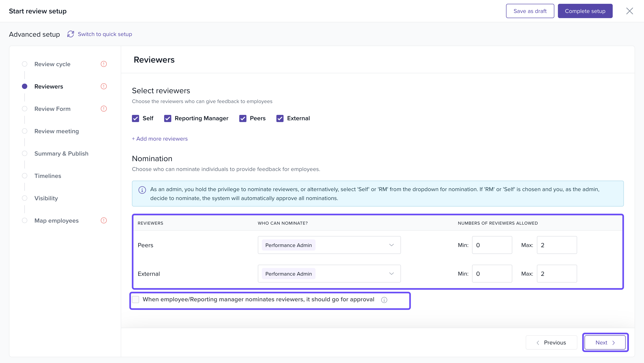This screenshot has width=644, height=363.
Task: Click the Add more reviewers link
Action: point(160,139)
